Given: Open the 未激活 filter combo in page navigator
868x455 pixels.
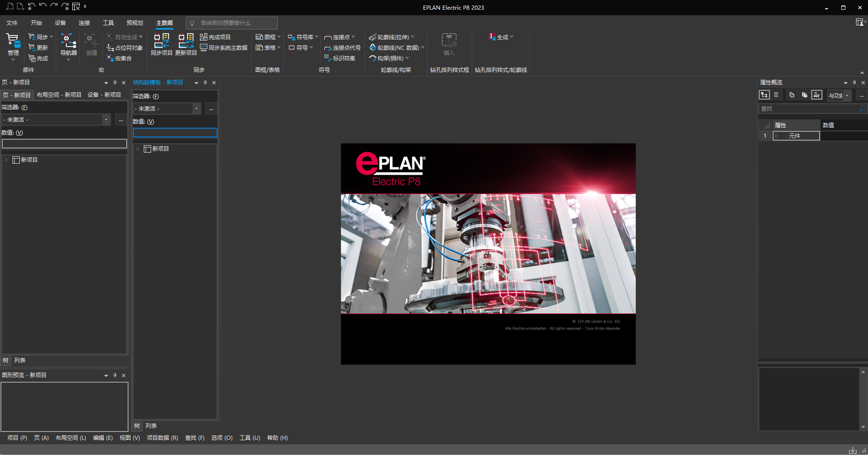Looking at the screenshot, I should (56, 120).
